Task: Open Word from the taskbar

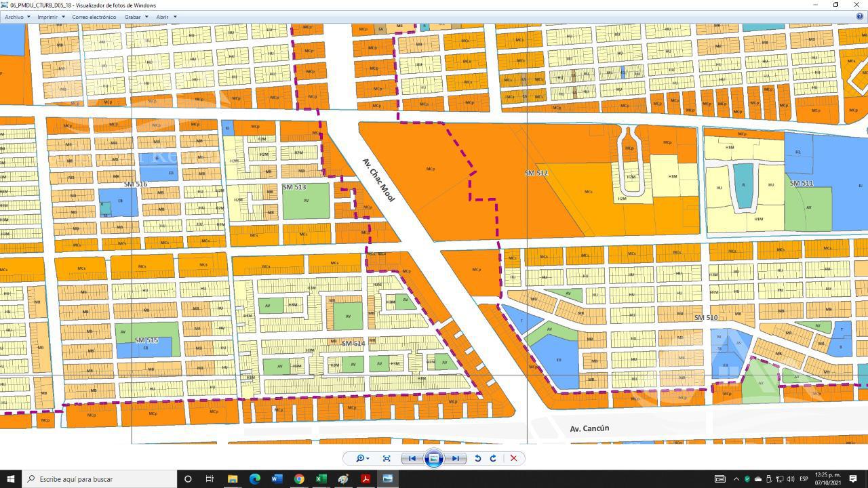Action: [277, 479]
